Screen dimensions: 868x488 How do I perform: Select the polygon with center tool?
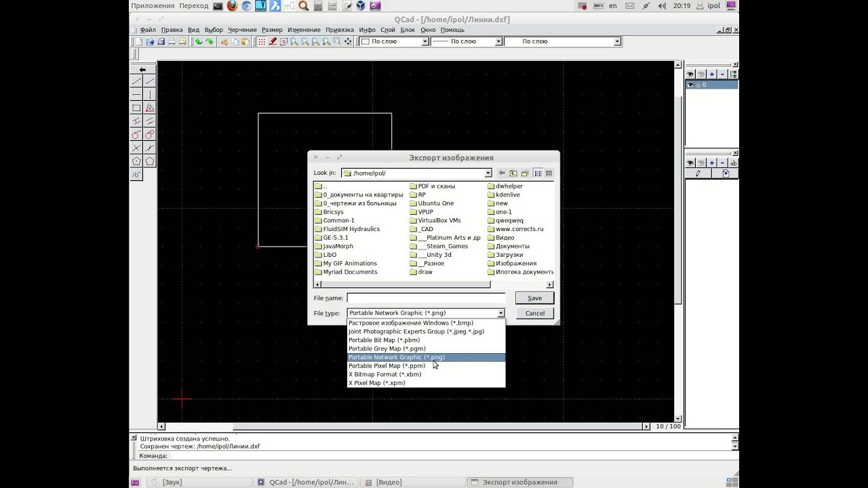tap(136, 161)
